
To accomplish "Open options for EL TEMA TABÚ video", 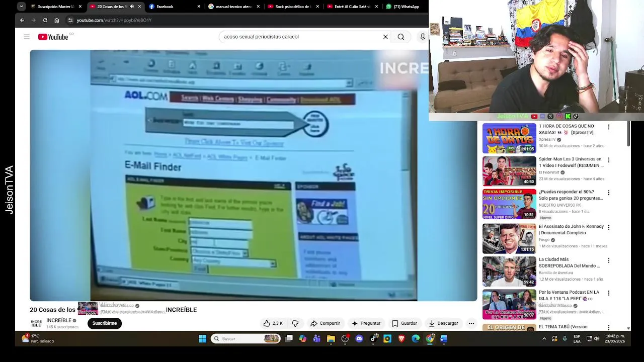I will [x=609, y=327].
